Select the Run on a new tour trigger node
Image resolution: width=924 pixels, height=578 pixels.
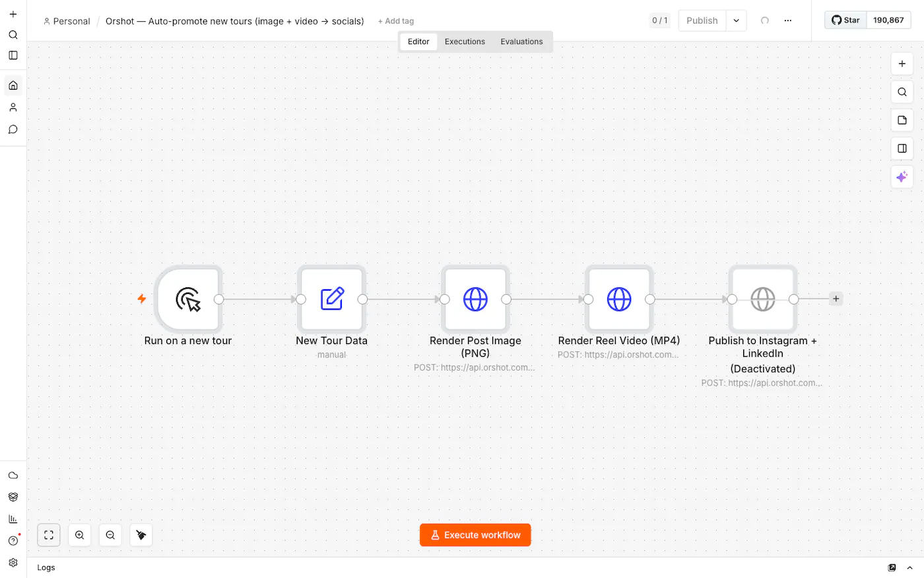point(188,299)
